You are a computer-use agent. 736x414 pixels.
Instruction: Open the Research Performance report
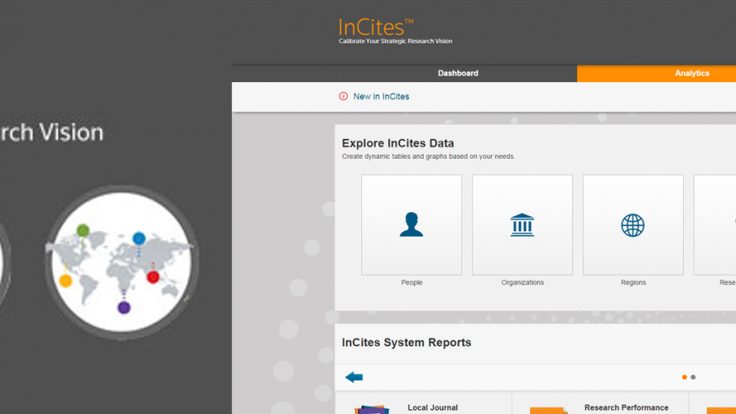626,407
